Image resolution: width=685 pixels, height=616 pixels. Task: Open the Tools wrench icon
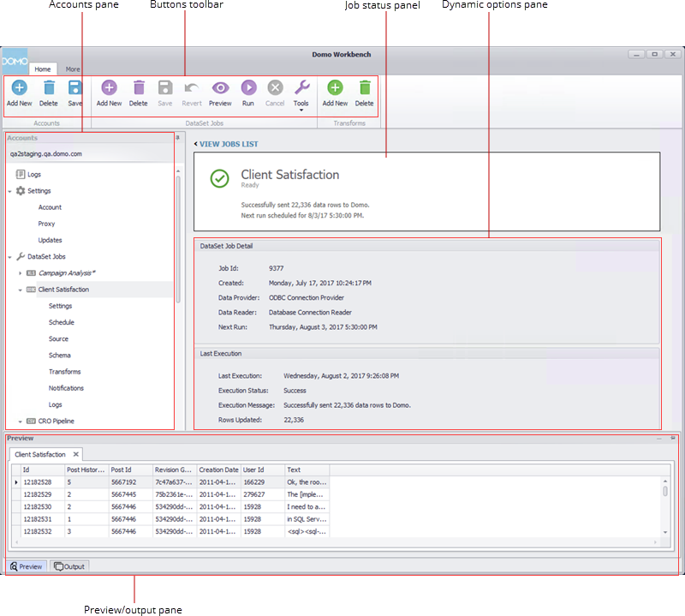pyautogui.click(x=301, y=88)
